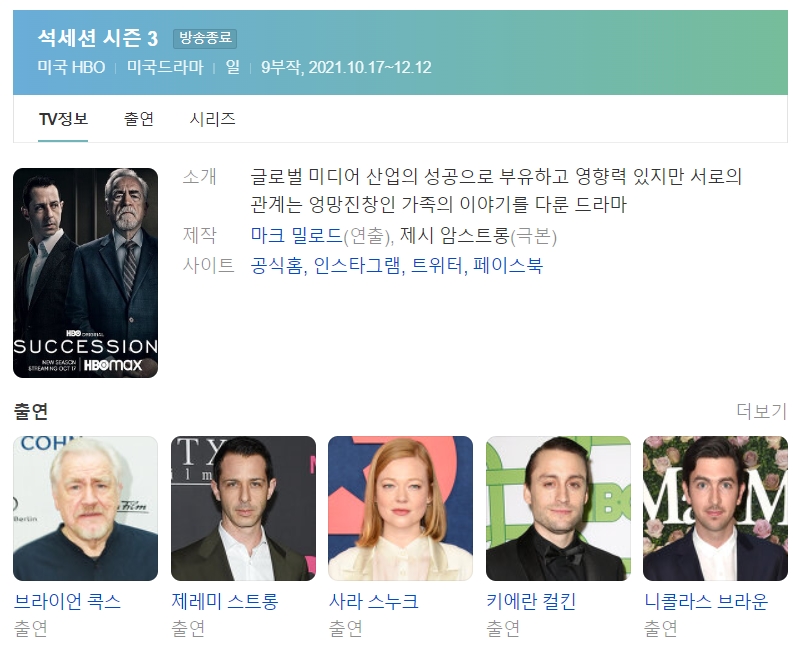Viewport: 793px width, 664px height.
Task: Open the 페이스북 link
Action: 508,265
